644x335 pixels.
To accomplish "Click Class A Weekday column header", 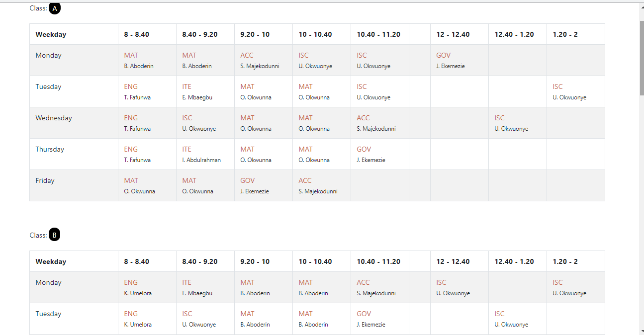I will point(74,34).
